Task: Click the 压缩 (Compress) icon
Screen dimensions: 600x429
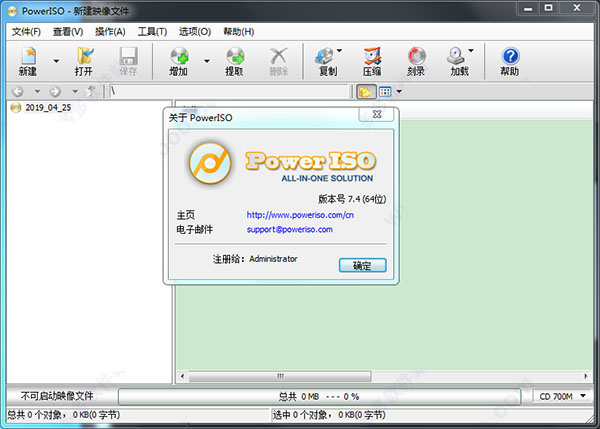Action: coord(372,61)
